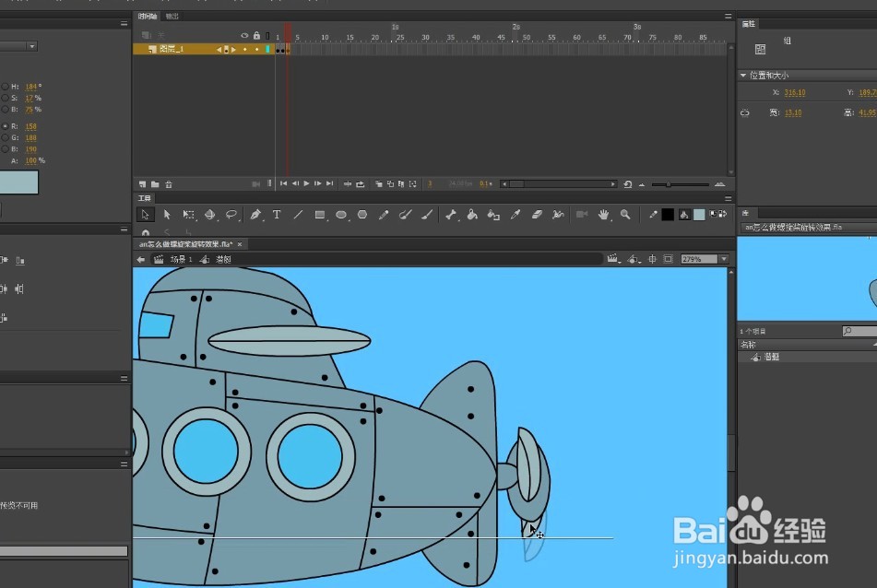Select the blue channel radio button
This screenshot has height=588, width=877.
[x=5, y=149]
